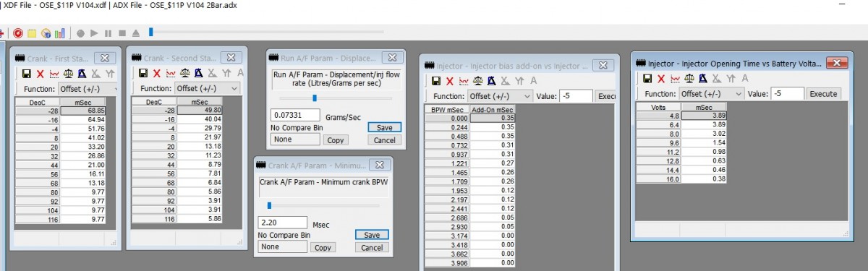Click Copy in Run A/F Param window
This screenshot has width=868, height=271.
(335, 140)
